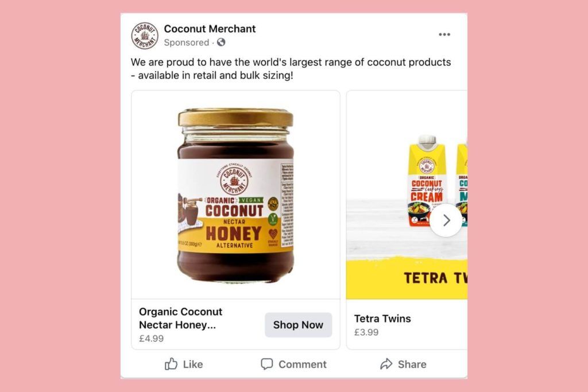Open the Coconut Merchant page name link
The height and width of the screenshot is (392, 588).
(x=210, y=29)
